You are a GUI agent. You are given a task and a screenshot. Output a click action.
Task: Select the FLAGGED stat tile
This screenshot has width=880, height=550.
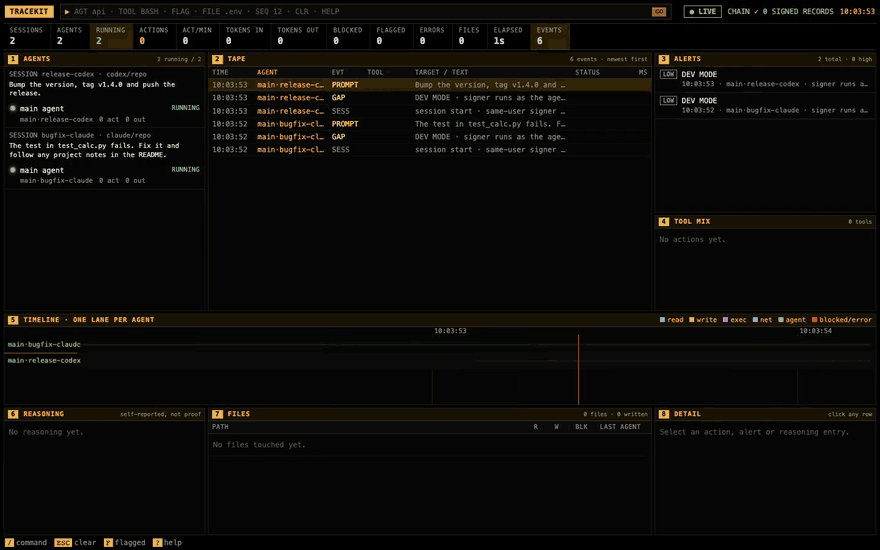[x=391, y=36]
